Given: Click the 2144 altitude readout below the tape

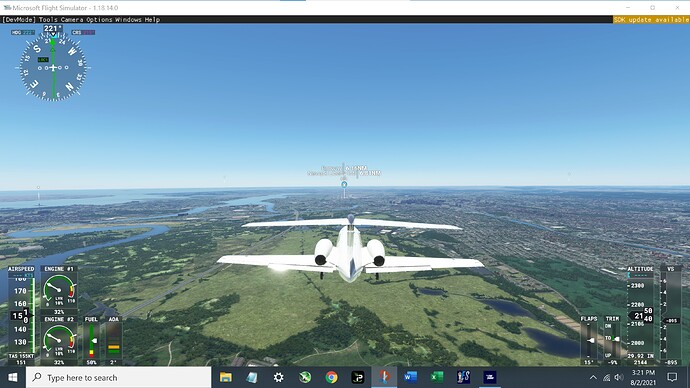Looking at the screenshot, I should [x=640, y=362].
